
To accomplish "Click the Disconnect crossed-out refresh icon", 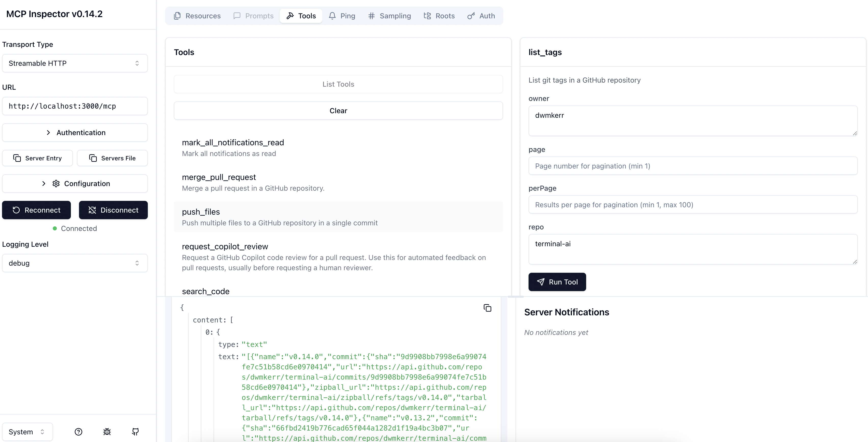I will [x=92, y=210].
